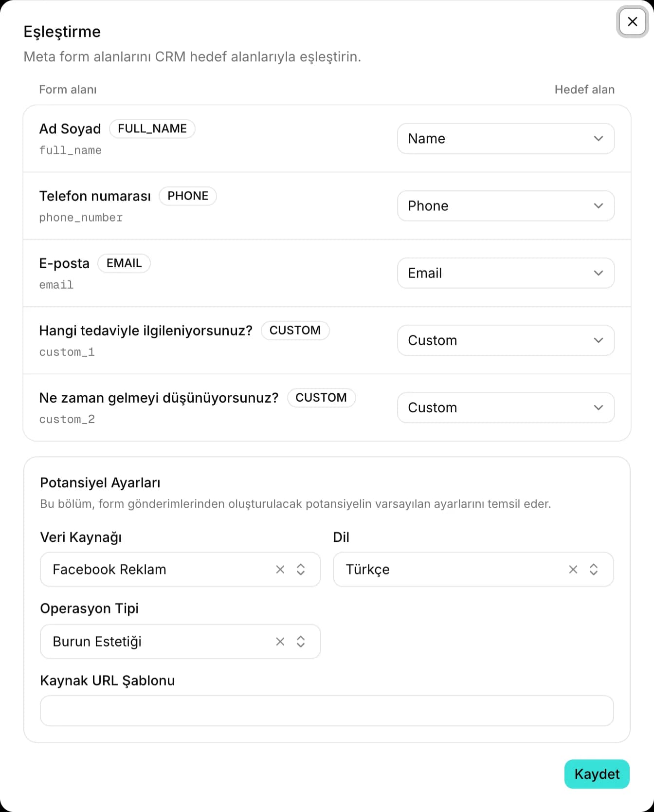The width and height of the screenshot is (654, 812).
Task: Open the Operasyon Tipi Burun Estetiği combo box
Action: [x=180, y=642]
